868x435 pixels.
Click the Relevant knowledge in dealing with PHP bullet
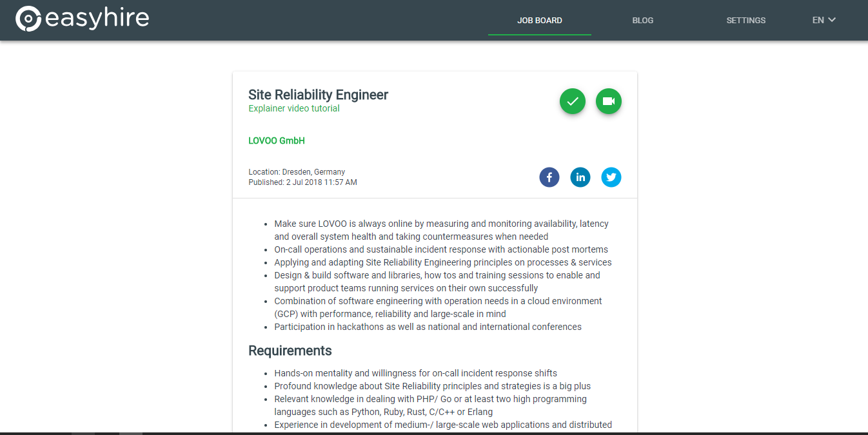click(430, 405)
